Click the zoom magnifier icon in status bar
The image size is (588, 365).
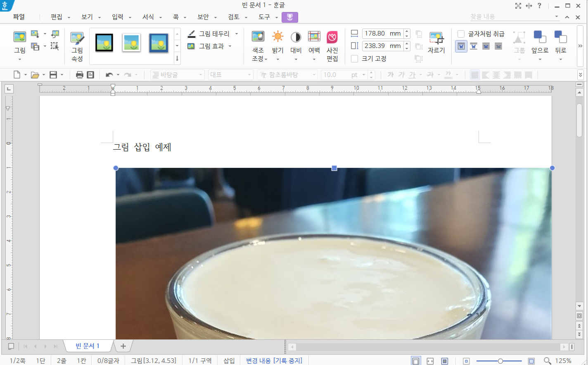(x=548, y=361)
